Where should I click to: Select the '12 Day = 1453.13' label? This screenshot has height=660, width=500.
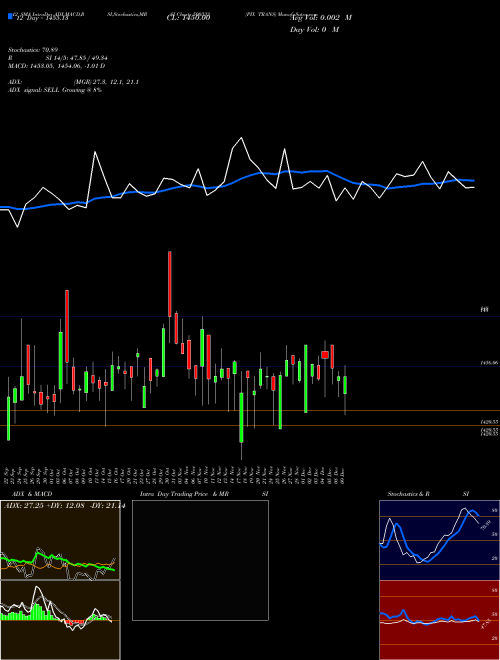42,19
